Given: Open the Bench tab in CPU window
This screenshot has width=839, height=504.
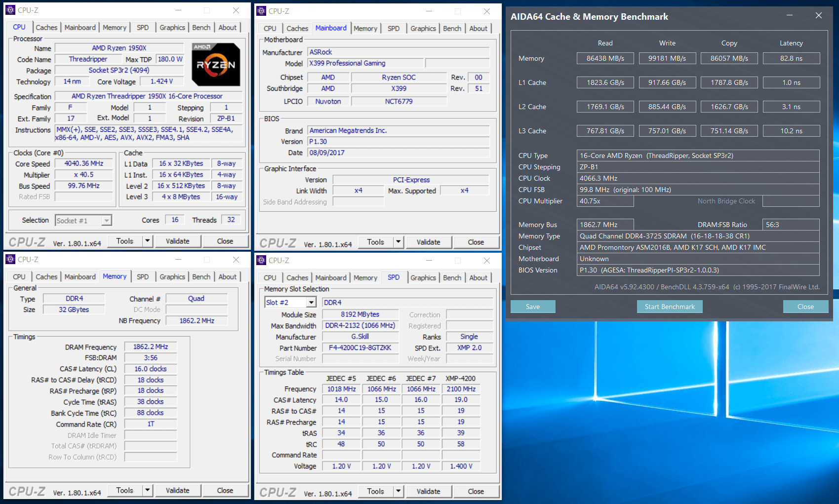Looking at the screenshot, I should 201,28.
